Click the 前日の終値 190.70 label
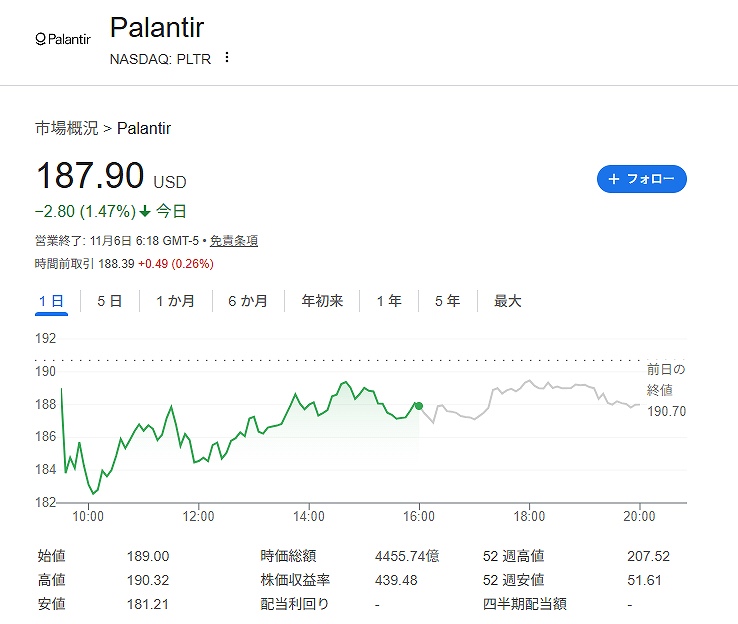This screenshot has height=624, width=738. point(665,390)
